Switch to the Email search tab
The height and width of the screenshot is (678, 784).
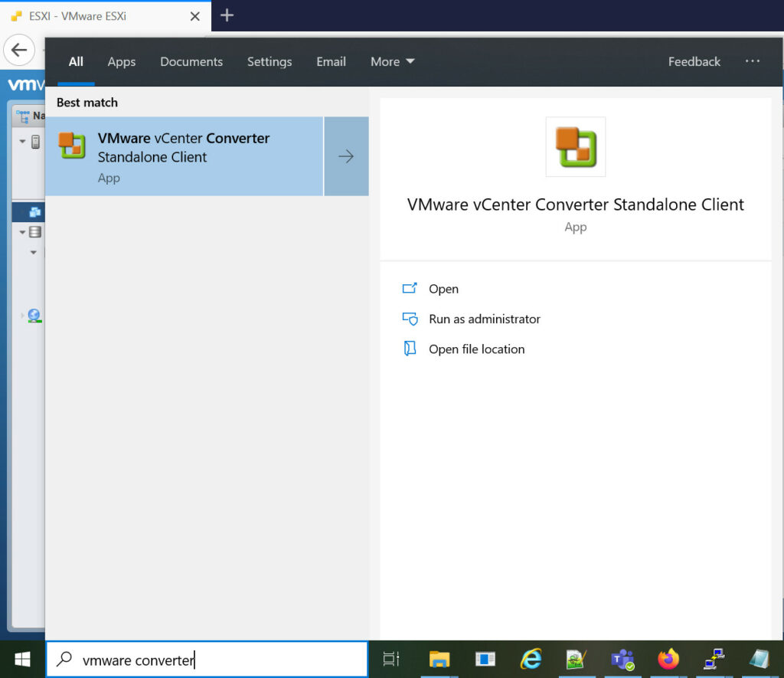331,61
